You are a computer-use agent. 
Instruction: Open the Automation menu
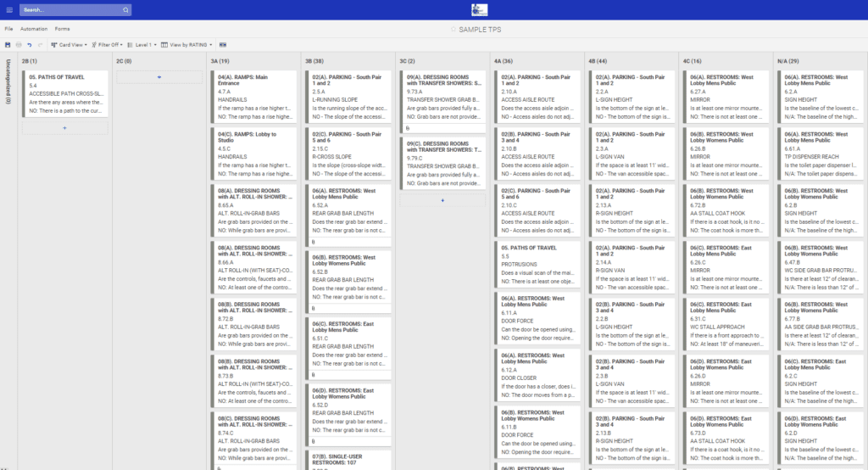[x=34, y=29]
